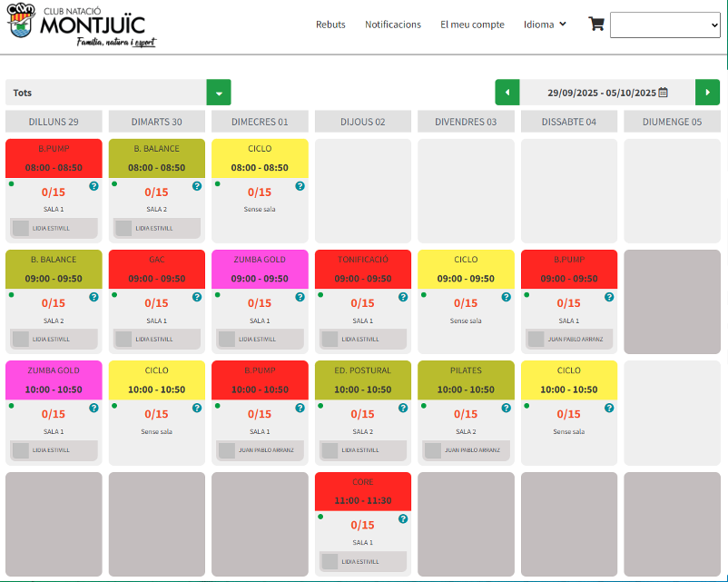Viewport: 728px width, 582px height.
Task: Click help icon on Friday PILATES class
Action: 506,409
